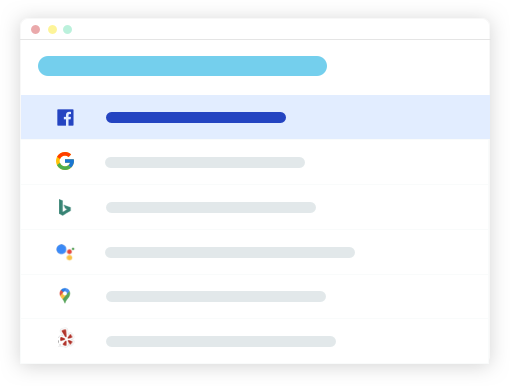The image size is (510, 386).
Task: Click the Facebook logo icon
Action: click(65, 117)
